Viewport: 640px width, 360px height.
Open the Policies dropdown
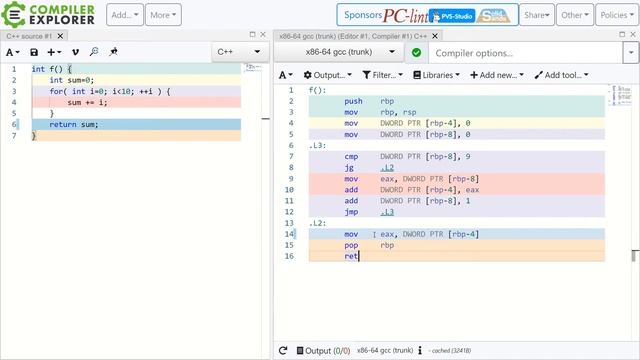pos(617,15)
